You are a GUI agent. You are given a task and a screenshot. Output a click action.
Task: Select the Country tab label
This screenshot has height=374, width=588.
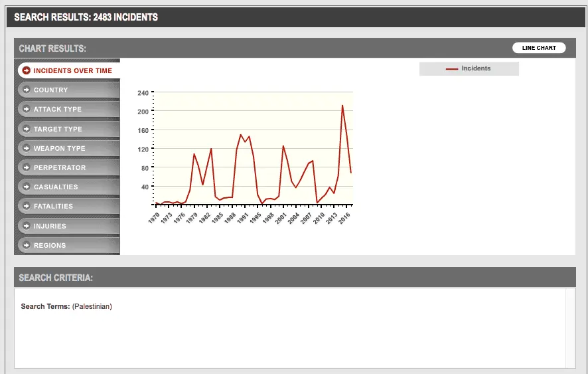(51, 90)
